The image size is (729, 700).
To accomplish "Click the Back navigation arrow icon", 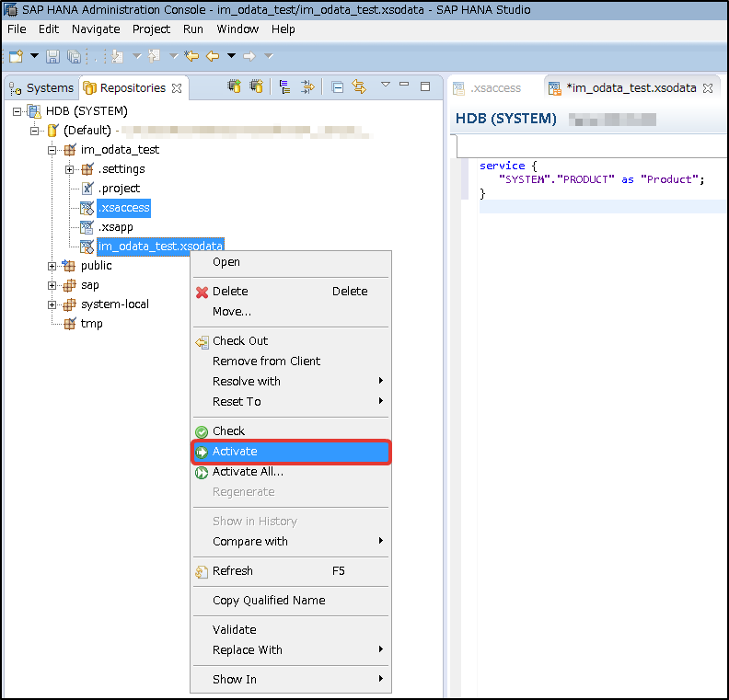I will (x=213, y=56).
